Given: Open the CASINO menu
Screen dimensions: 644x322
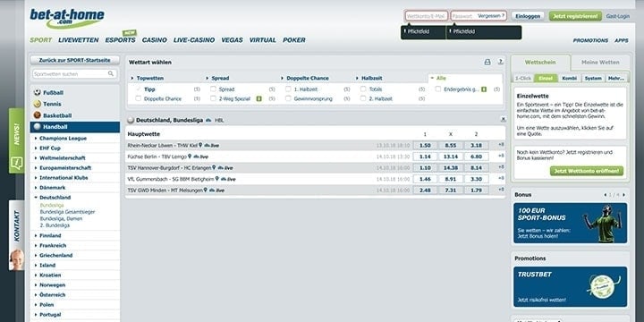Looking at the screenshot, I should [155, 40].
